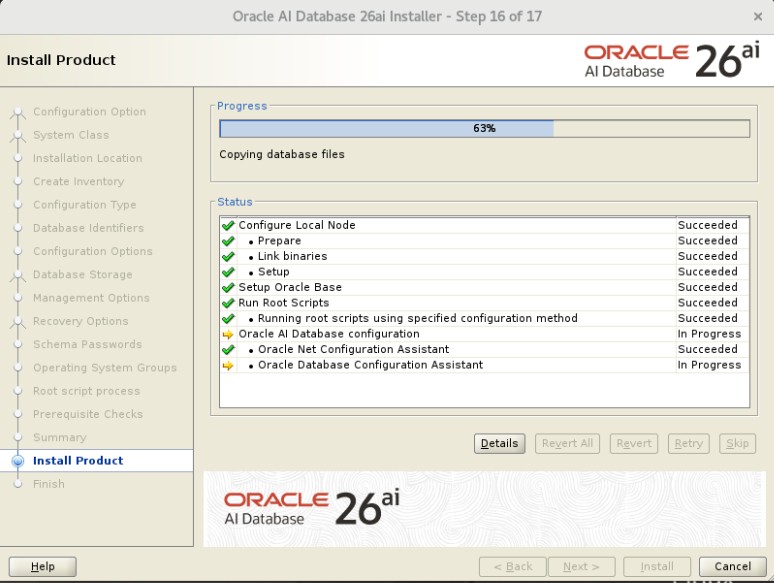Select Finish step in sidebar
The height and width of the screenshot is (583, 774).
[48, 484]
